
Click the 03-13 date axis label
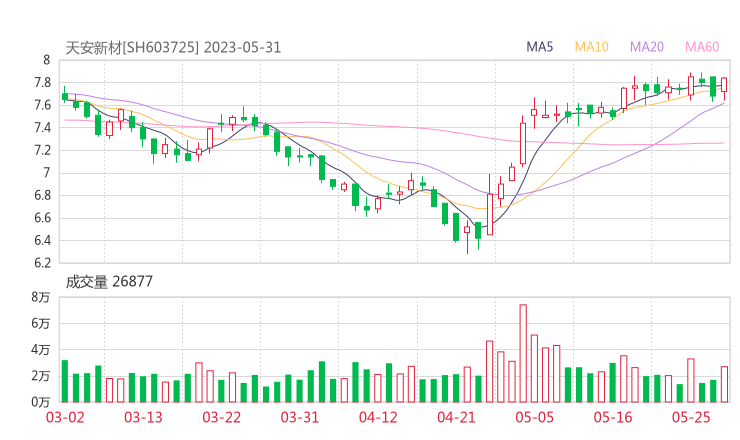[x=143, y=417]
